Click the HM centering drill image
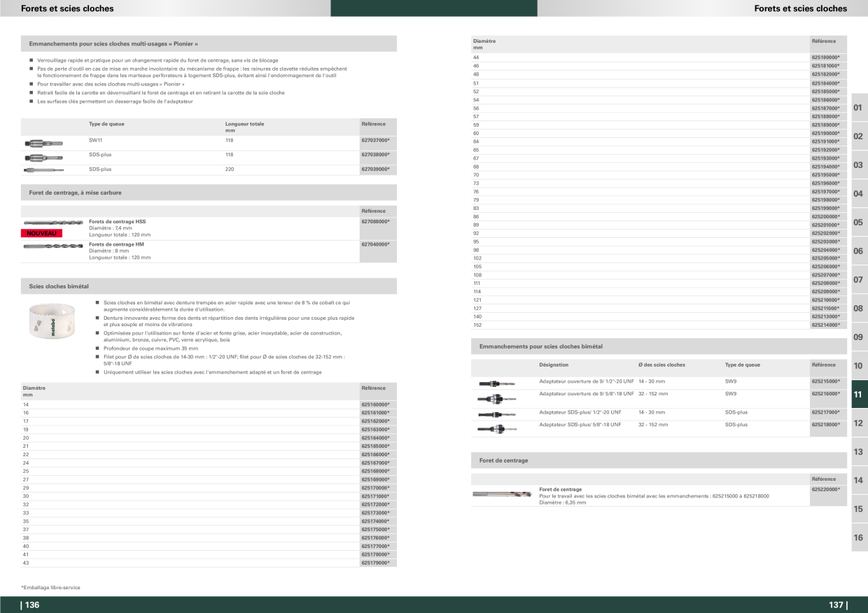 (53, 246)
